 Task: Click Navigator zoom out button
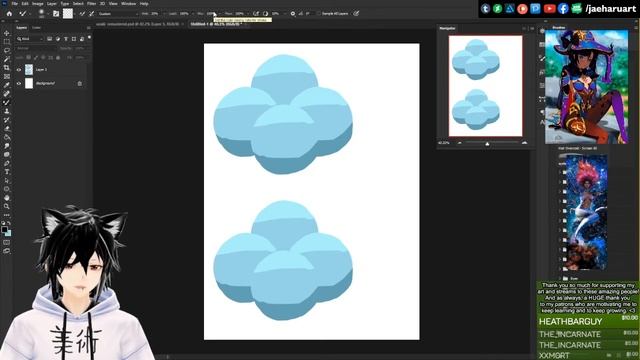[460, 143]
